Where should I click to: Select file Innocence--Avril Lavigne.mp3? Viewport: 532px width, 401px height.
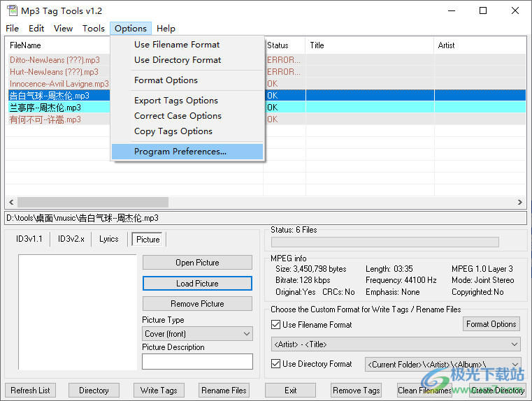[59, 84]
